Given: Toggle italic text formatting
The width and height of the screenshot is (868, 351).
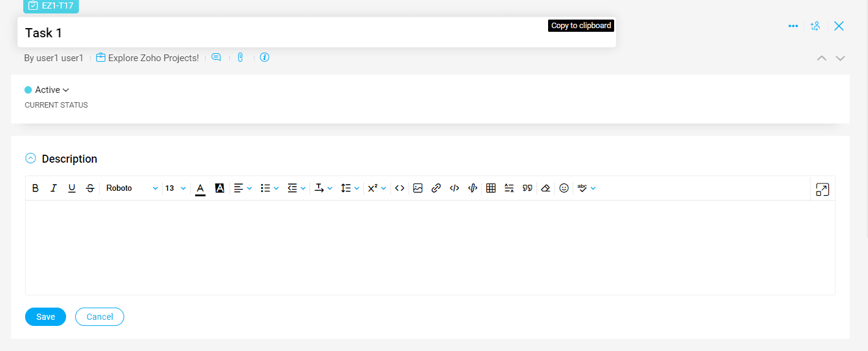Looking at the screenshot, I should click(53, 188).
